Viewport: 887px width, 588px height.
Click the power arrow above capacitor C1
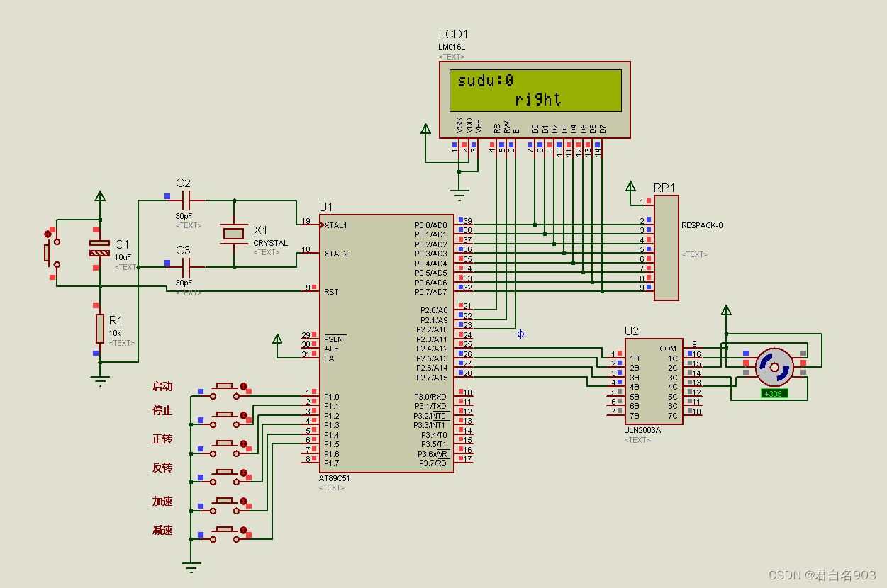(100, 196)
